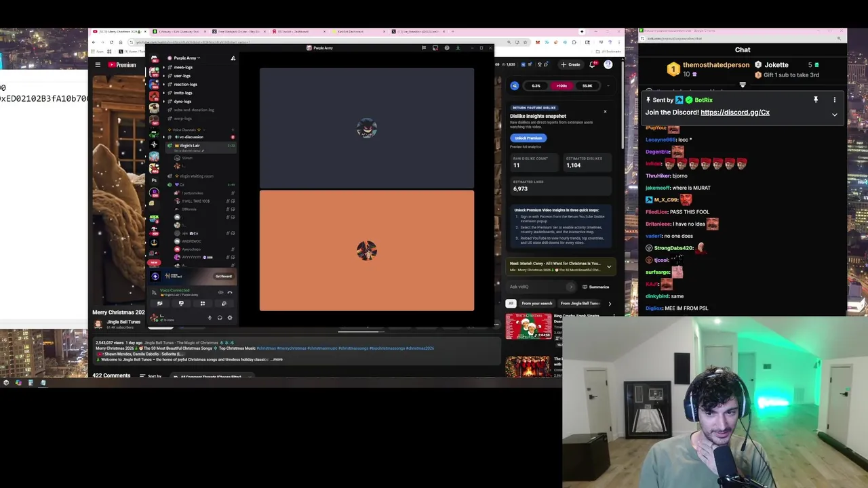868x488 pixels.
Task: Open Discord help question mark icon
Action: click(x=446, y=47)
